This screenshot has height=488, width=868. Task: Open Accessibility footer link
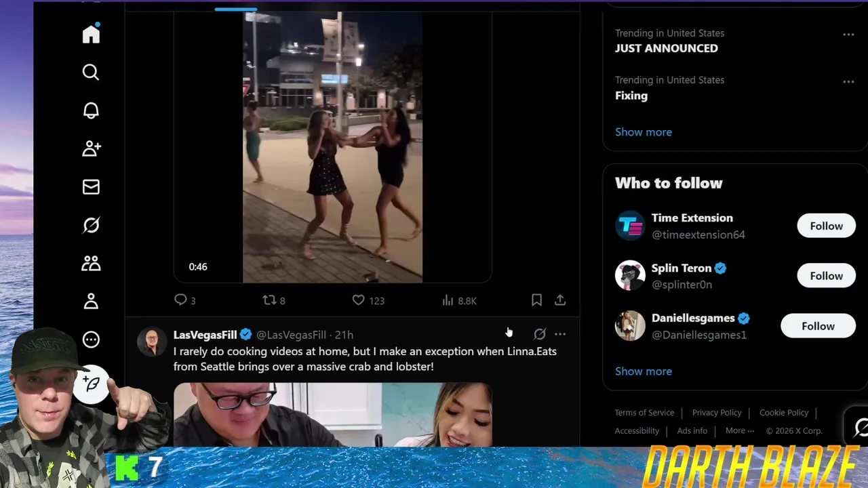[637, 430]
